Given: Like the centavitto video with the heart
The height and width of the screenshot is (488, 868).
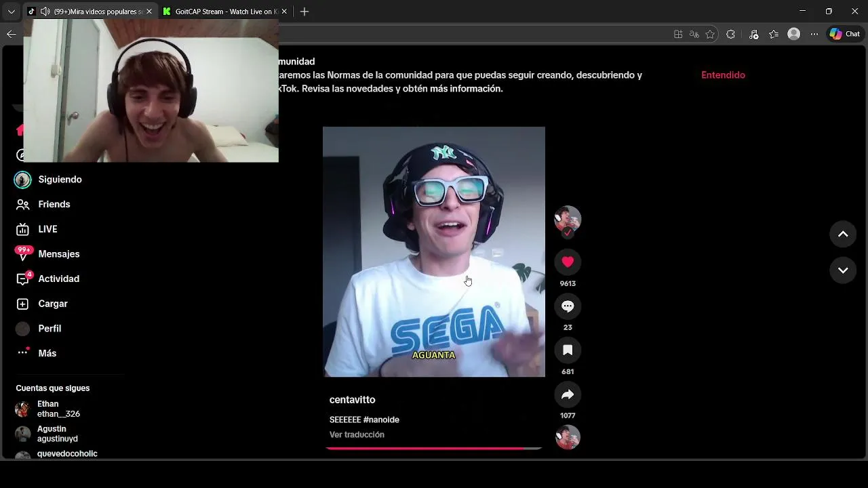Looking at the screenshot, I should (568, 262).
